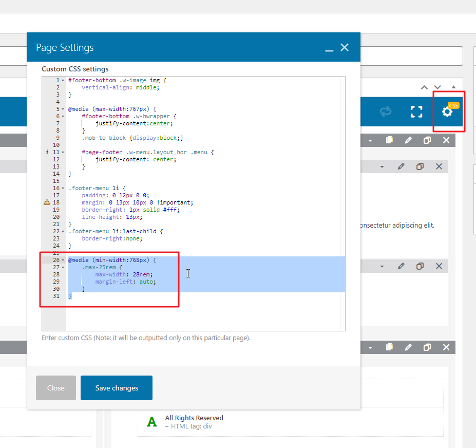Viewport: 476px width, 448px height.
Task: Edit the dark row directly beneath the CSS gear
Action: [408, 140]
